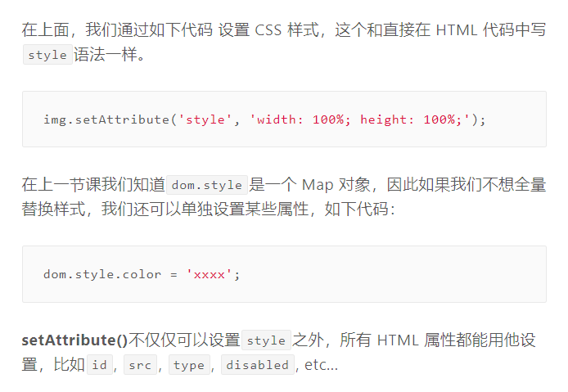Screen dimensions: 568x392
Task: Click the red 'style' string in code block
Action: coord(205,119)
